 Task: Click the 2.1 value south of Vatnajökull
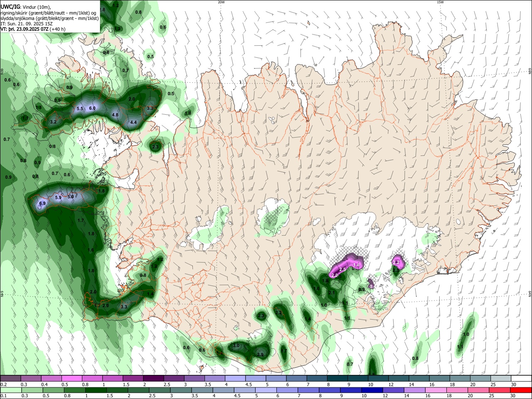click(x=332, y=293)
